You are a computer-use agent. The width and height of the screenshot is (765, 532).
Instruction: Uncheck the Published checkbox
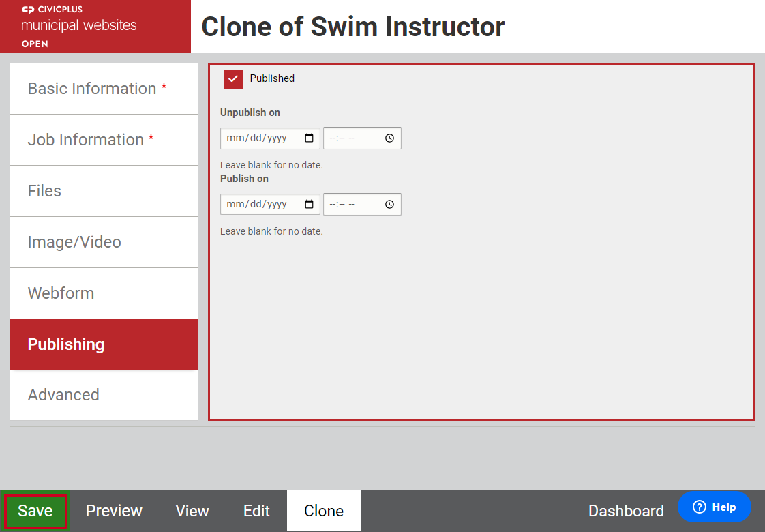pos(233,78)
